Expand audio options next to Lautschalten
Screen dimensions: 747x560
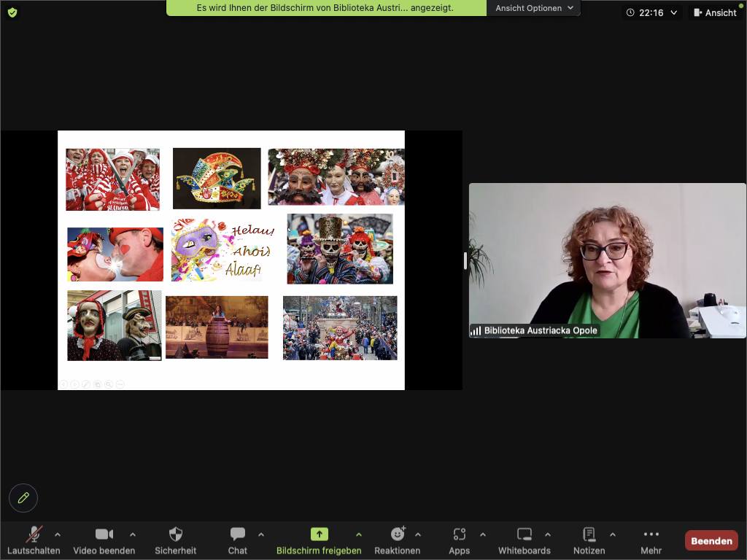57,534
